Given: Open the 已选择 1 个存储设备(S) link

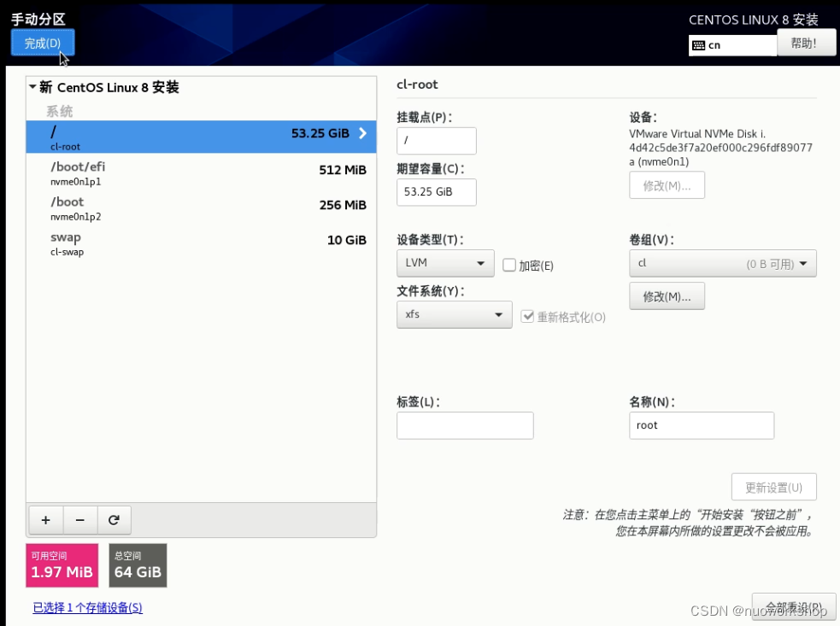Looking at the screenshot, I should pyautogui.click(x=88, y=608).
